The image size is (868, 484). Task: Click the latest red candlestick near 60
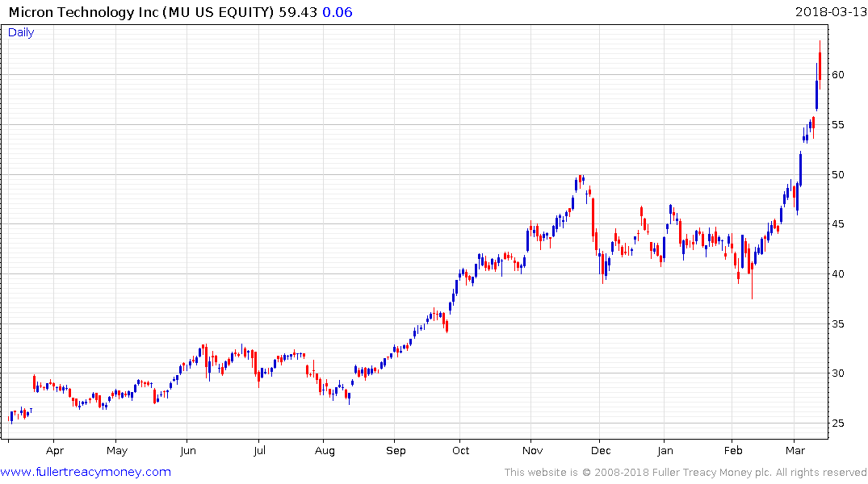click(x=820, y=65)
